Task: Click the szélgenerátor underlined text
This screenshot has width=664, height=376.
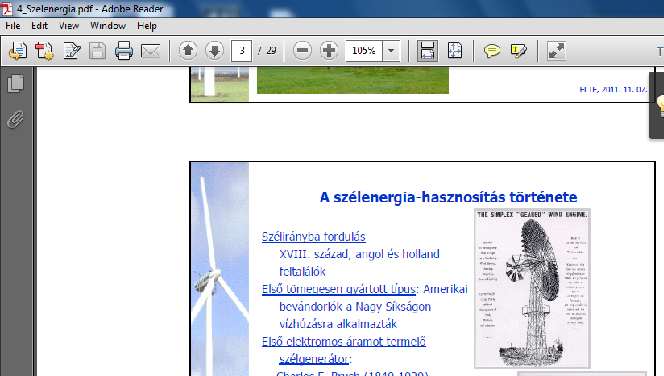Action: point(314,359)
